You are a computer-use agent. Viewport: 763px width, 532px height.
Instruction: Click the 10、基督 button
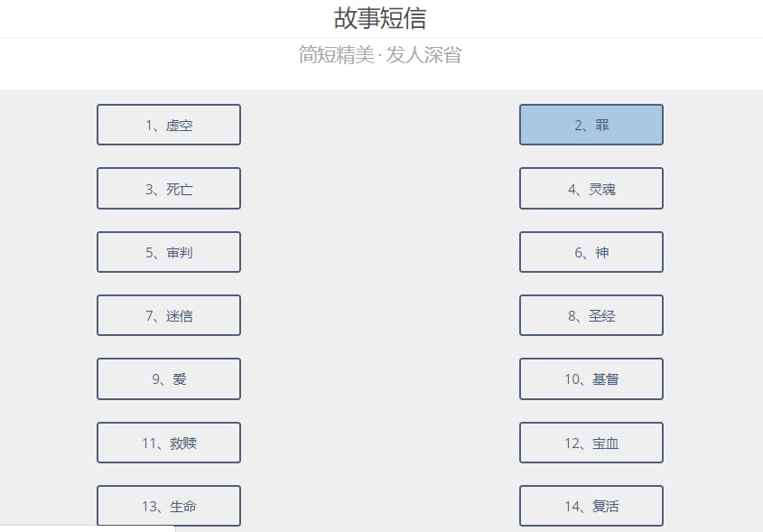tap(591, 379)
